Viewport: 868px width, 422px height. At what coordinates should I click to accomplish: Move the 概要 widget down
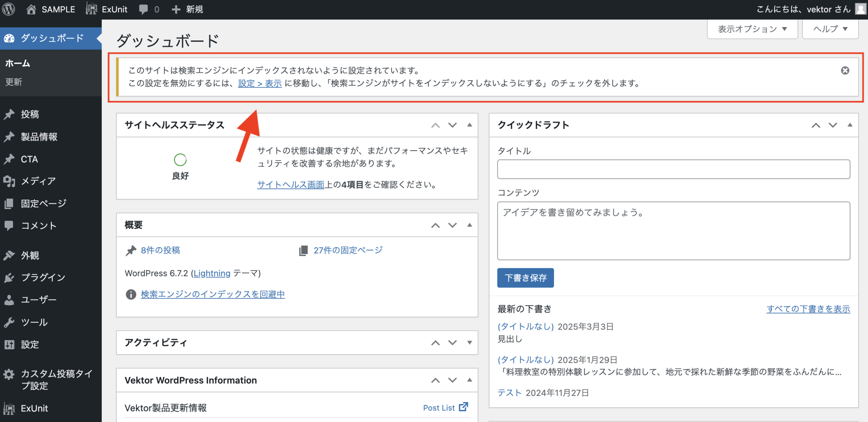pyautogui.click(x=452, y=225)
